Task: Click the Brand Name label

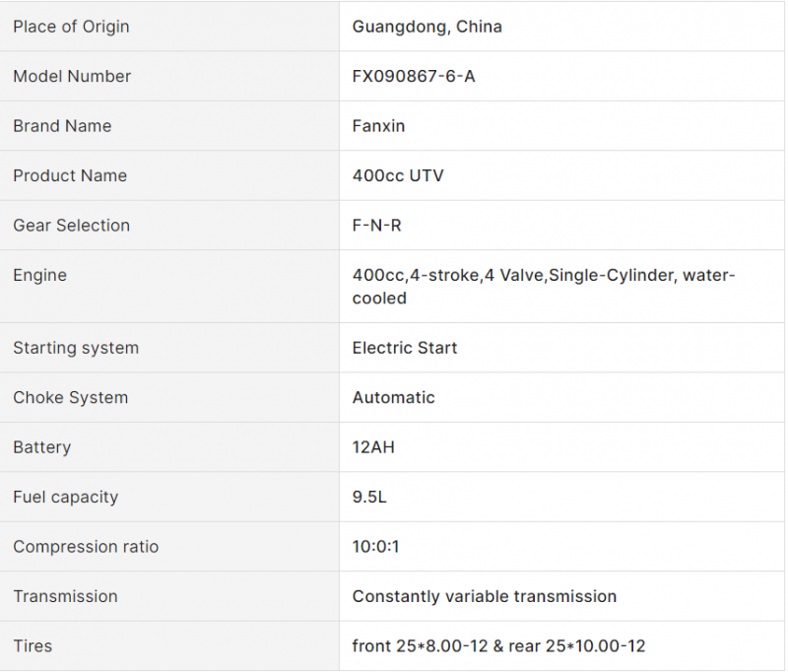Action: pos(62,126)
